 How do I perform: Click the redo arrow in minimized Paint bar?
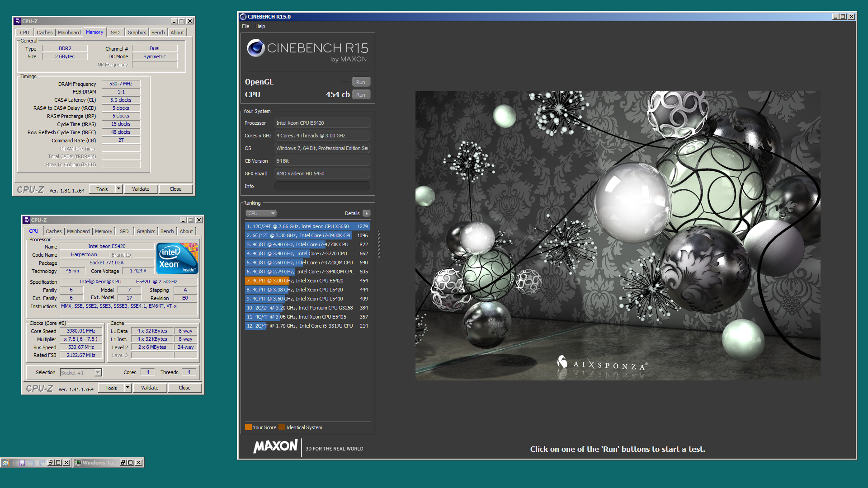42,463
